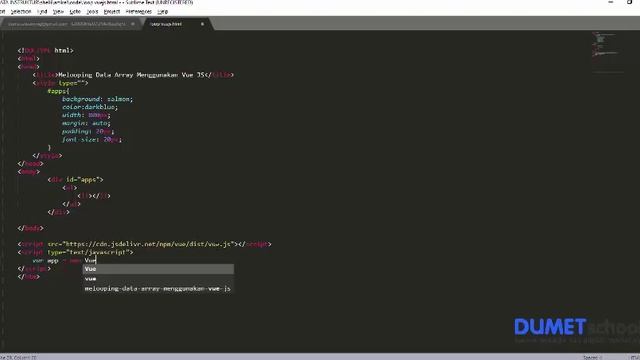Image resolution: width=640 pixels, height=360 pixels.
Task: Open the Find menu
Action: pos(42,11)
